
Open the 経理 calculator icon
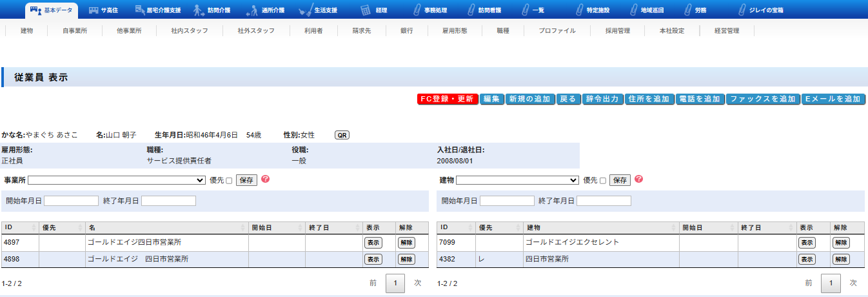click(366, 10)
